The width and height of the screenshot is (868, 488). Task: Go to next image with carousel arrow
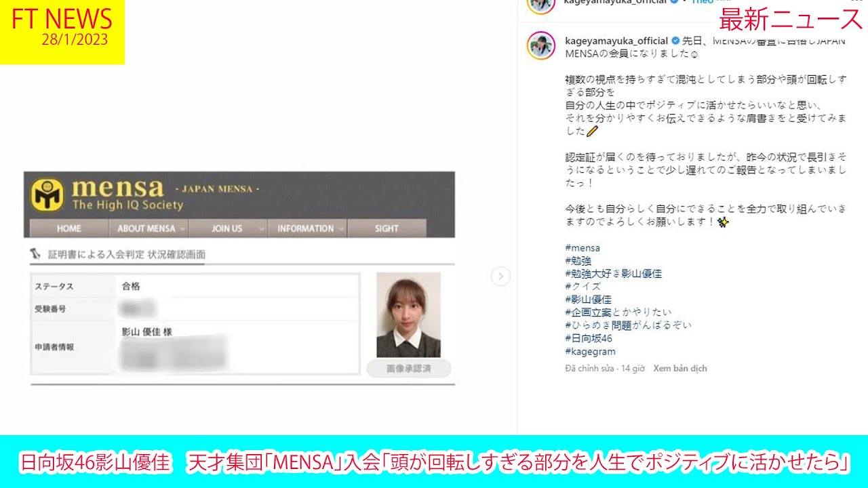point(500,276)
